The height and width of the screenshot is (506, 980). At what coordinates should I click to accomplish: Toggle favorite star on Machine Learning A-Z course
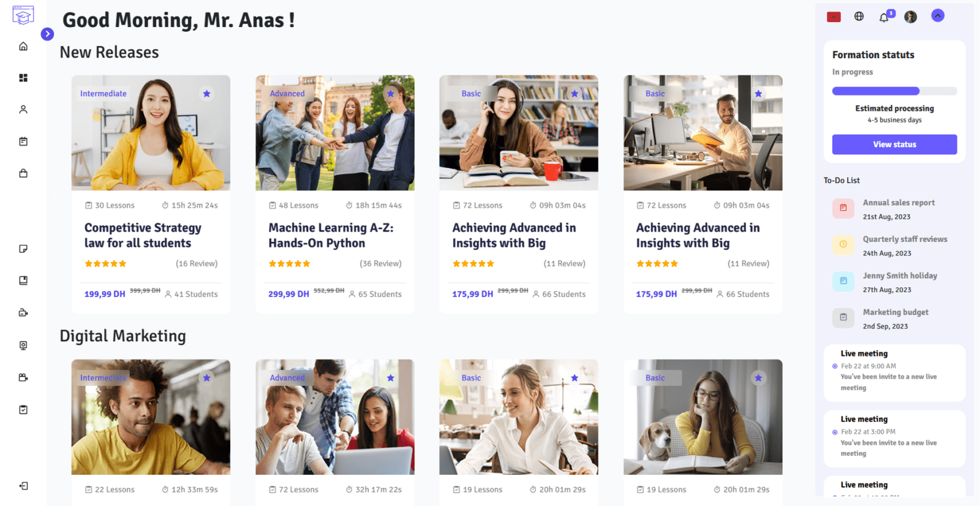coord(391,94)
